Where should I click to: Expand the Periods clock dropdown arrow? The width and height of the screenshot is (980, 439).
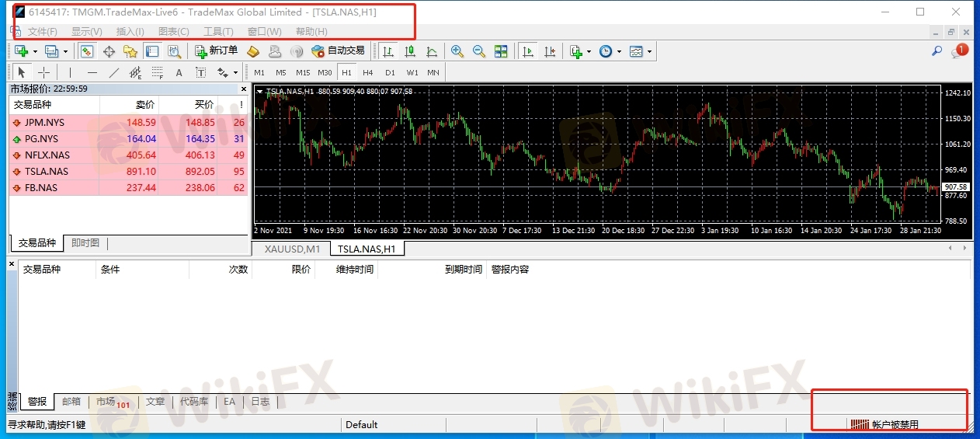[620, 51]
